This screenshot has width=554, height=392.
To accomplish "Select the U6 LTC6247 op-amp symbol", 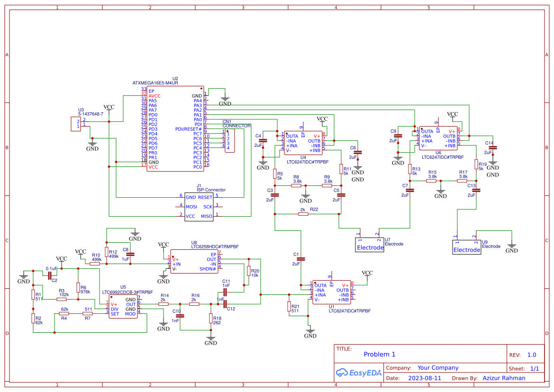I will coord(438,138).
